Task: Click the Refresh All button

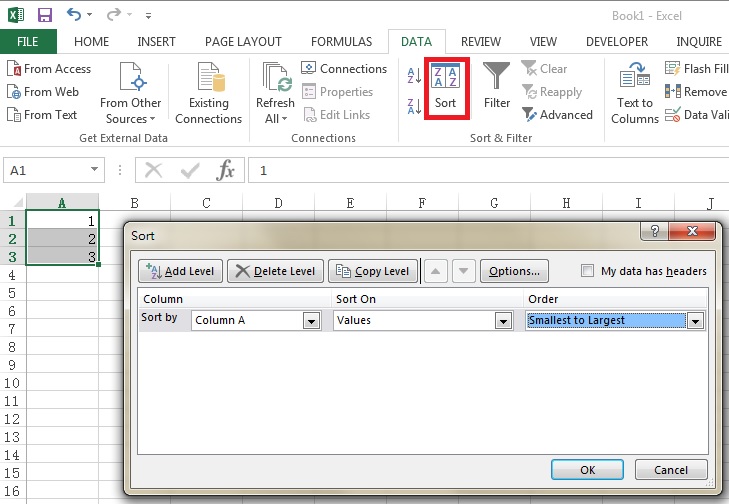Action: point(275,93)
